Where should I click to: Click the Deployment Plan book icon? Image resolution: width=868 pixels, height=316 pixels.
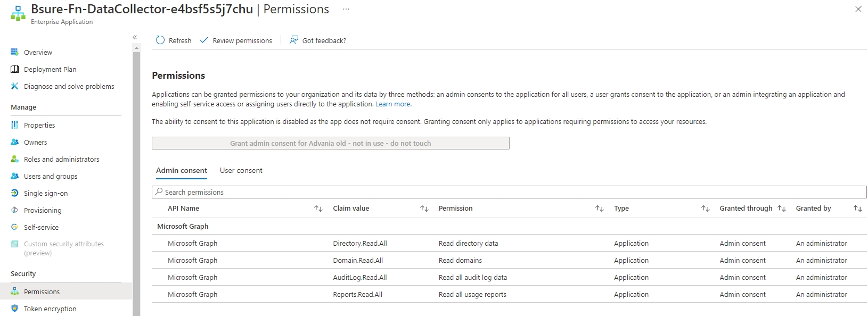click(14, 69)
